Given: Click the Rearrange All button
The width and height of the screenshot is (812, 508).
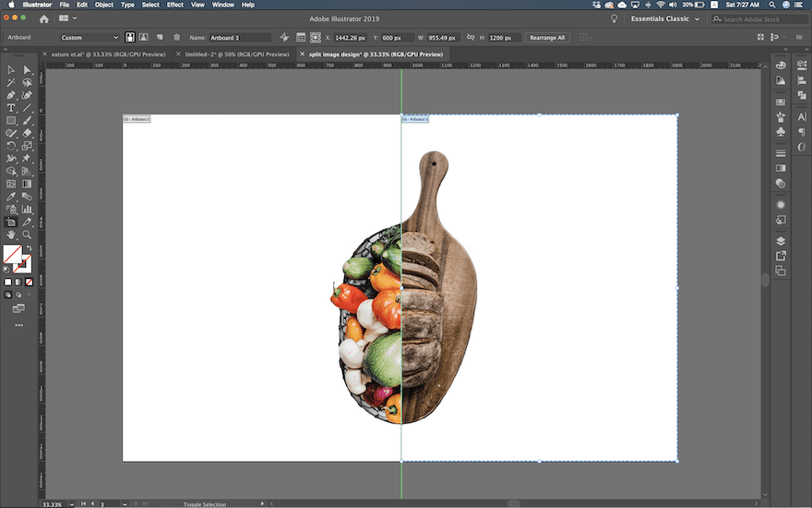Looking at the screenshot, I should (548, 38).
